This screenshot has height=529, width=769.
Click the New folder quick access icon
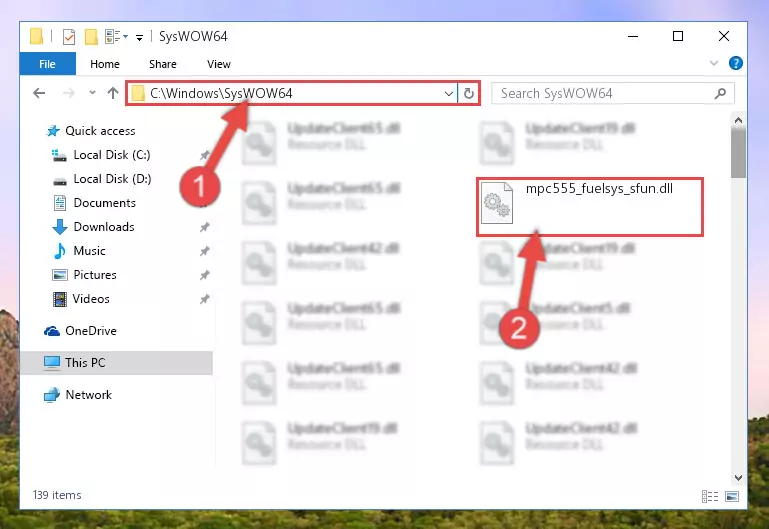(91, 36)
